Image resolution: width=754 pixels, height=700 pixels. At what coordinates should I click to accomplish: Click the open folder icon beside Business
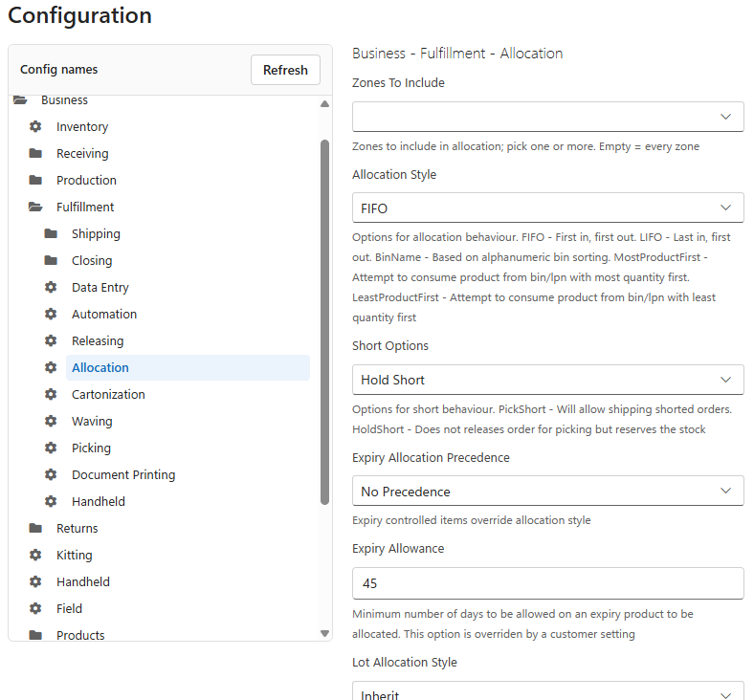click(x=20, y=99)
